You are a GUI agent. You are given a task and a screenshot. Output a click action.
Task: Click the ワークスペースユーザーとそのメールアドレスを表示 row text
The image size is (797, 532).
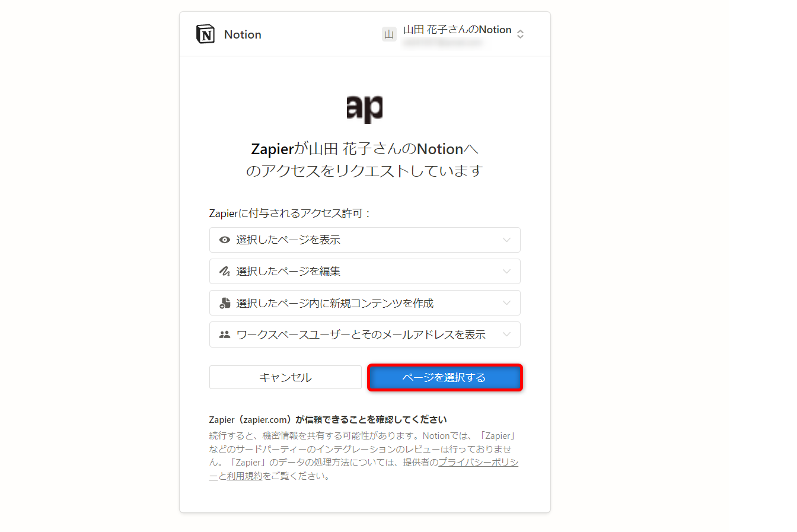click(x=361, y=335)
